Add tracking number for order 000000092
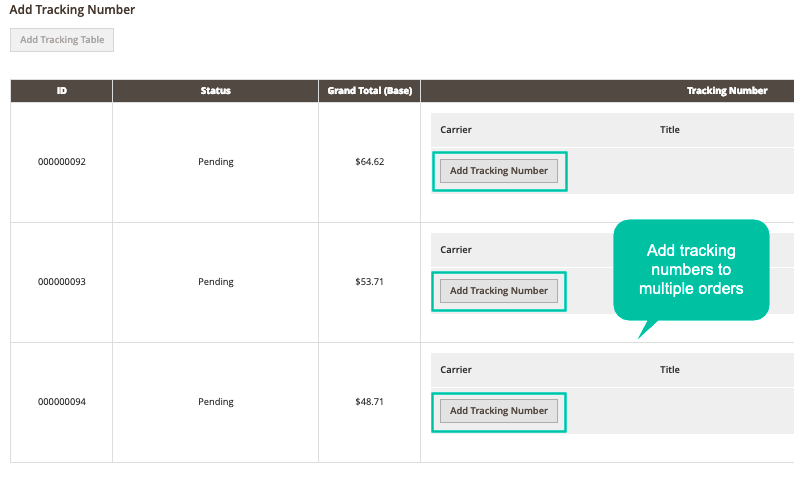This screenshot has height=478, width=794. pos(499,171)
